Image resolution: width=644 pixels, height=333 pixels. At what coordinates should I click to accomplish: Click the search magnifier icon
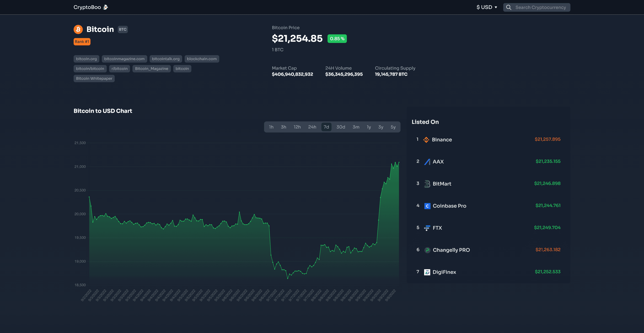508,7
